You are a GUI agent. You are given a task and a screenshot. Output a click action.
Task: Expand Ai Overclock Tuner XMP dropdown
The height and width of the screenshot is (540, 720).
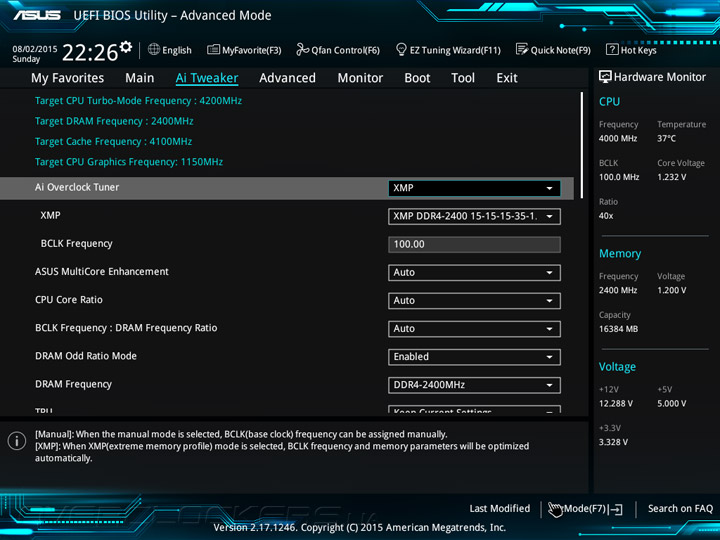pyautogui.click(x=474, y=188)
